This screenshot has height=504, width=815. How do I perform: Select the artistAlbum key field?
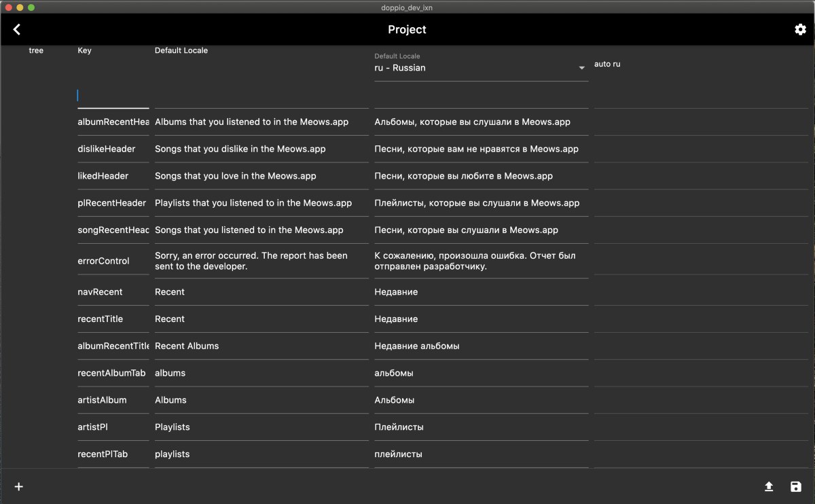tap(113, 401)
